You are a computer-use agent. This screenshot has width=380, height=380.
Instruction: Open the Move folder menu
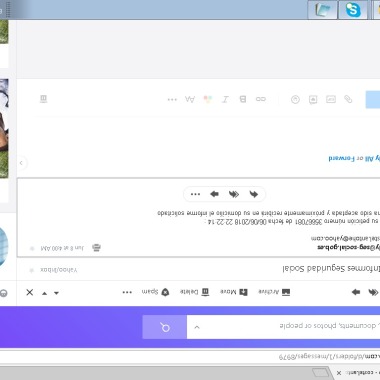click(x=234, y=292)
